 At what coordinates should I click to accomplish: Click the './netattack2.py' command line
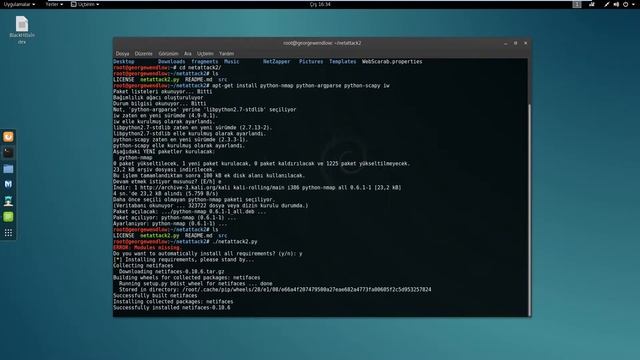point(185,242)
